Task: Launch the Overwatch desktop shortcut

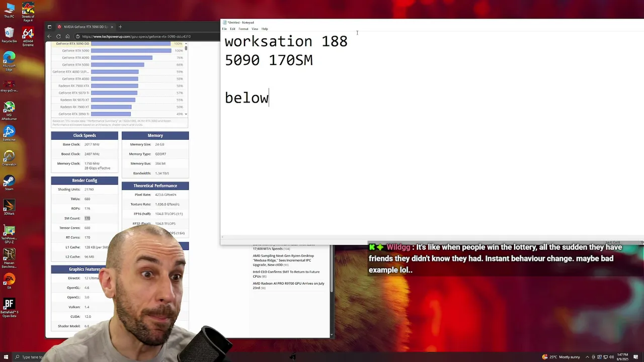Action: coord(9,158)
